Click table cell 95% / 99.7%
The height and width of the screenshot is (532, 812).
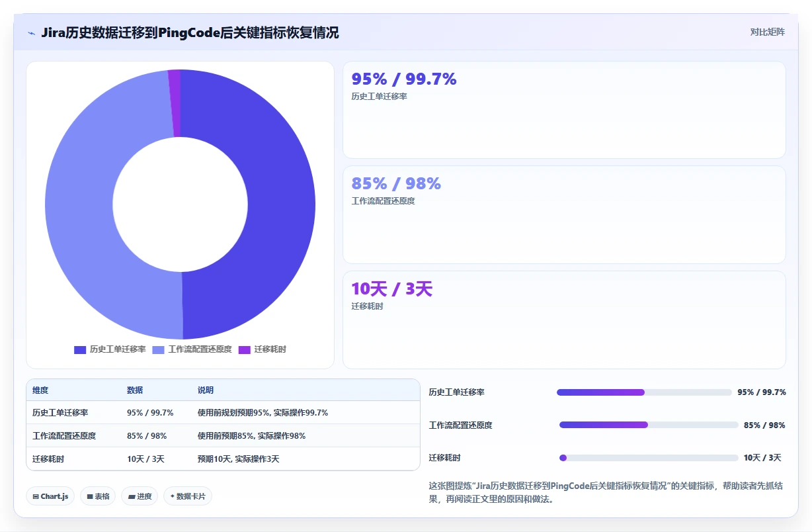150,412
